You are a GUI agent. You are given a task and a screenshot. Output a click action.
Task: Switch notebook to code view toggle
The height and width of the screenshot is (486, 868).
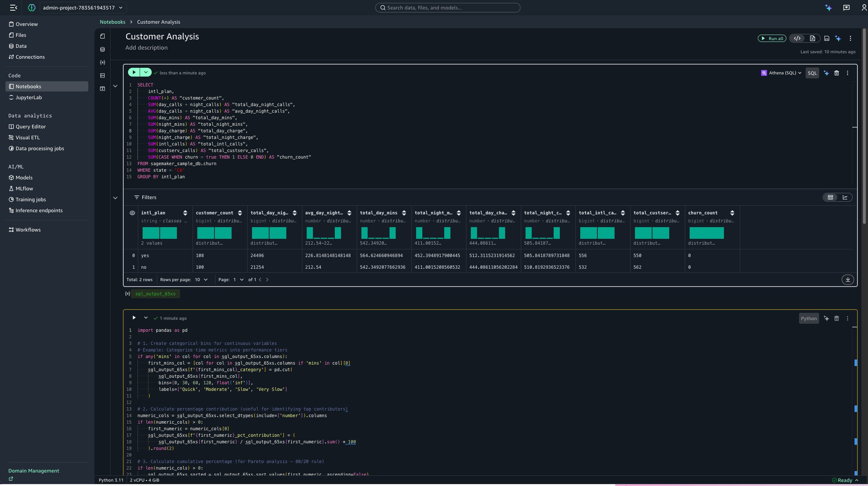tap(797, 39)
